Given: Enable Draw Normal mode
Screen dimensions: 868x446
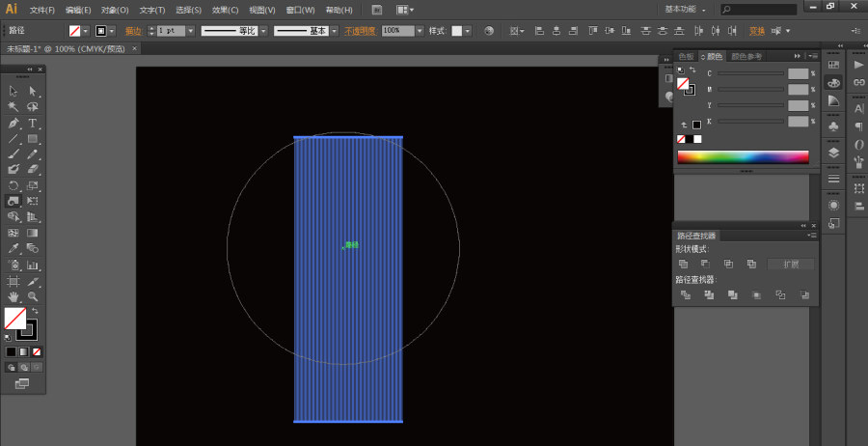Looking at the screenshot, I should click(x=11, y=368).
